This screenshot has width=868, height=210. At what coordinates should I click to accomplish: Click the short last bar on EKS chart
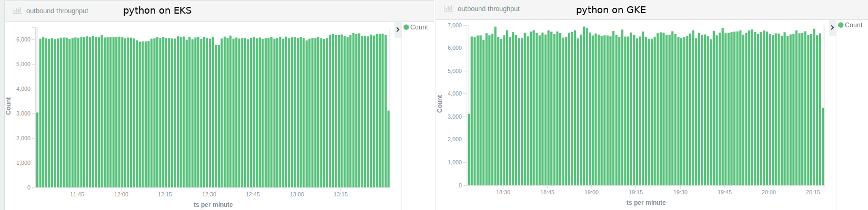(389, 149)
